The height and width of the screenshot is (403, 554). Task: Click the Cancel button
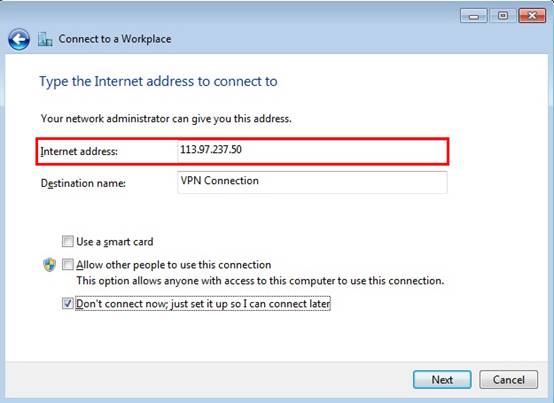pos(508,380)
